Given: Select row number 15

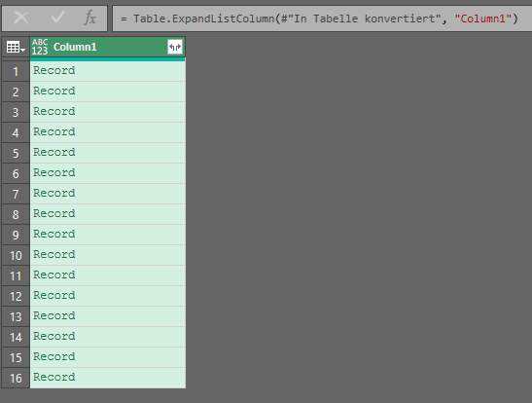Looking at the screenshot, I should [x=16, y=357].
